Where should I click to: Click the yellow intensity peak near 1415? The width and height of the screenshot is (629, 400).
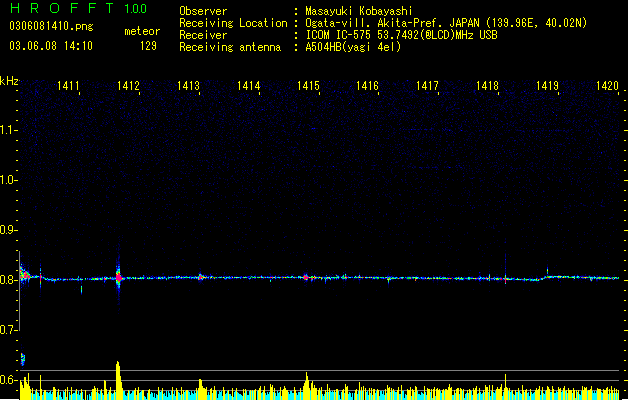[306, 386]
